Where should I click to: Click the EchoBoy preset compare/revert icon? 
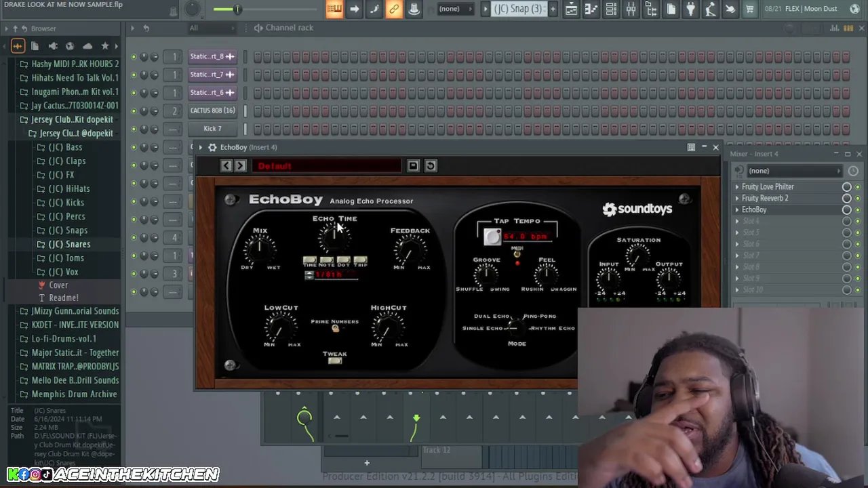(x=431, y=166)
